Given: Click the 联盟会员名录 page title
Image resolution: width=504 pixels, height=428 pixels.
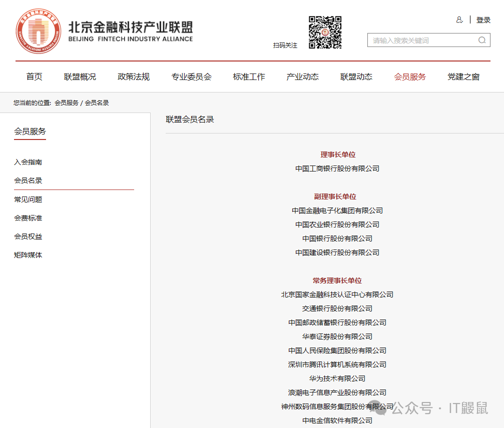Looking at the screenshot, I should click(x=190, y=119).
